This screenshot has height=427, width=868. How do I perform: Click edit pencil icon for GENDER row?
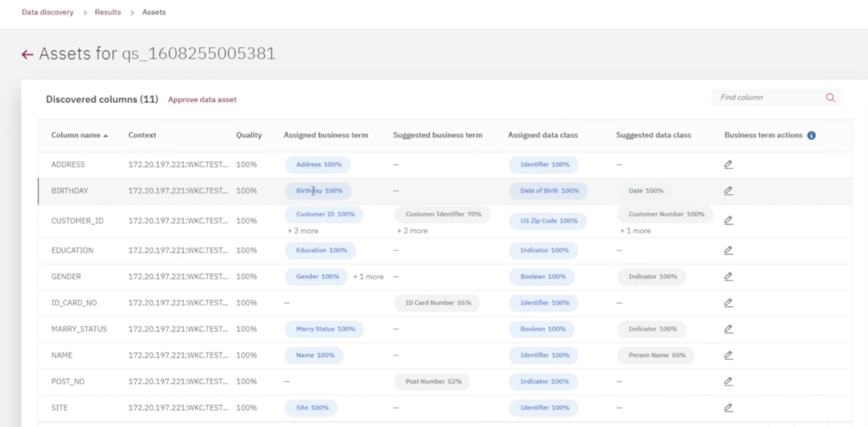tap(728, 276)
